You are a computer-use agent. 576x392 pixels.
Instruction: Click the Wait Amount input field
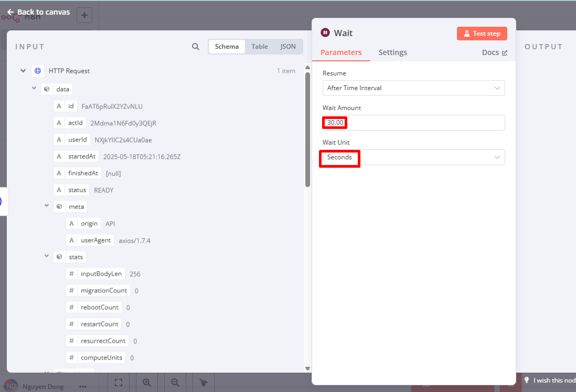click(x=413, y=123)
